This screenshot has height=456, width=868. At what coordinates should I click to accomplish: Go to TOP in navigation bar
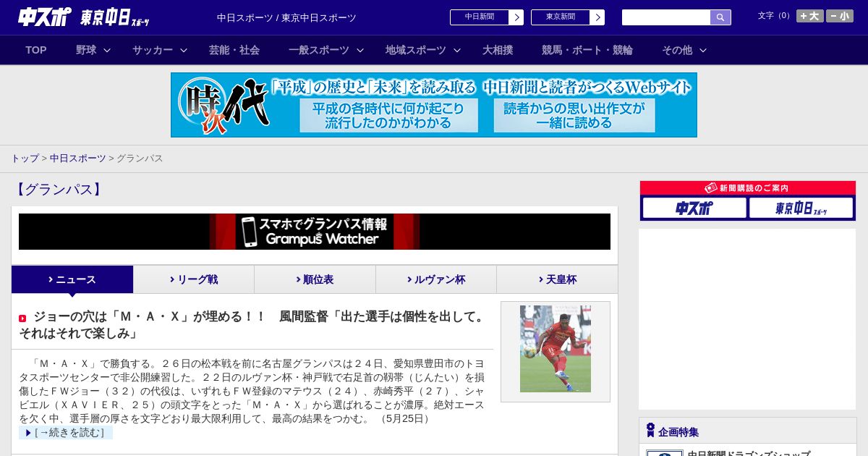(36, 50)
